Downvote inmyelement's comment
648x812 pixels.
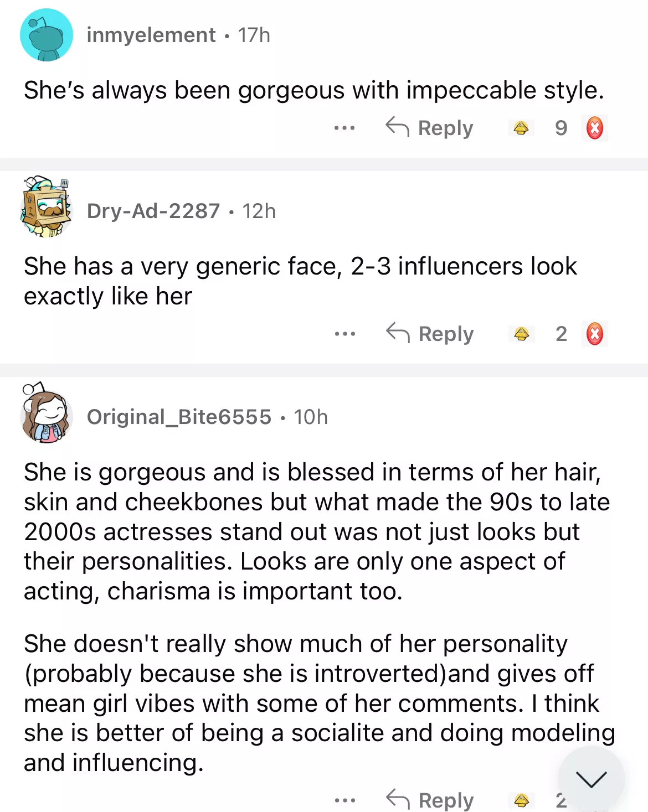(595, 128)
